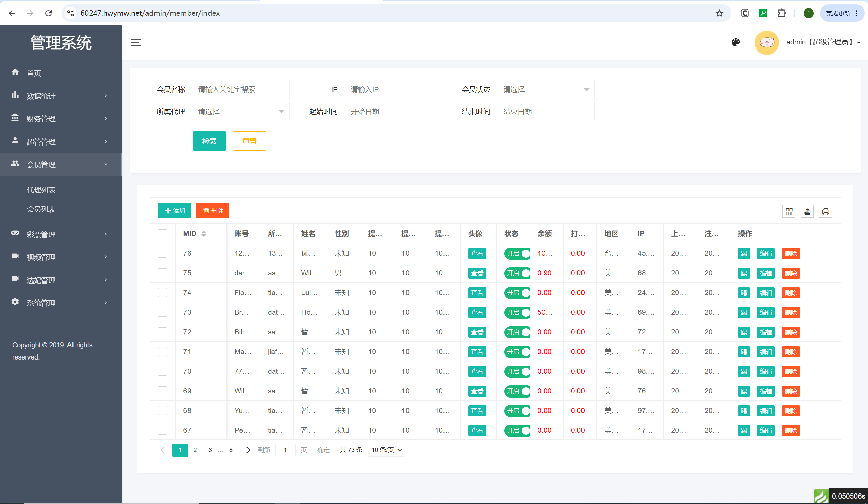Viewport: 868px width, 504px height.
Task: Check the checkbox for MID 76
Action: click(x=162, y=253)
